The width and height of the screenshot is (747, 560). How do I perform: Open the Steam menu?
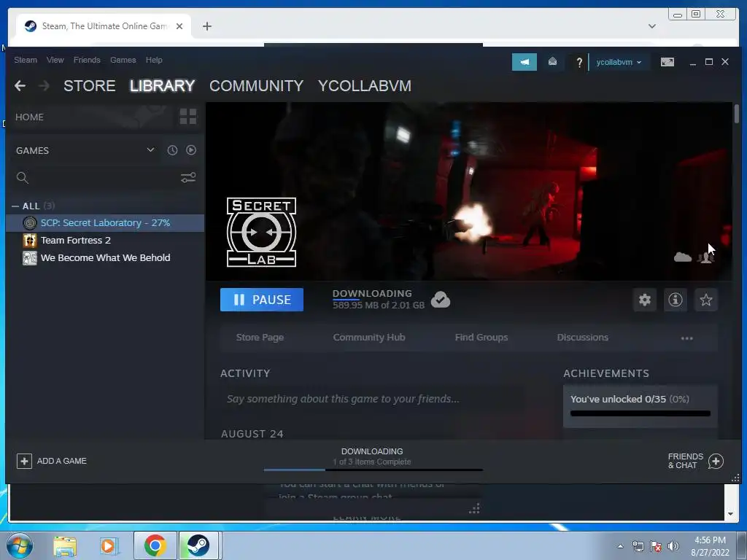(x=26, y=60)
